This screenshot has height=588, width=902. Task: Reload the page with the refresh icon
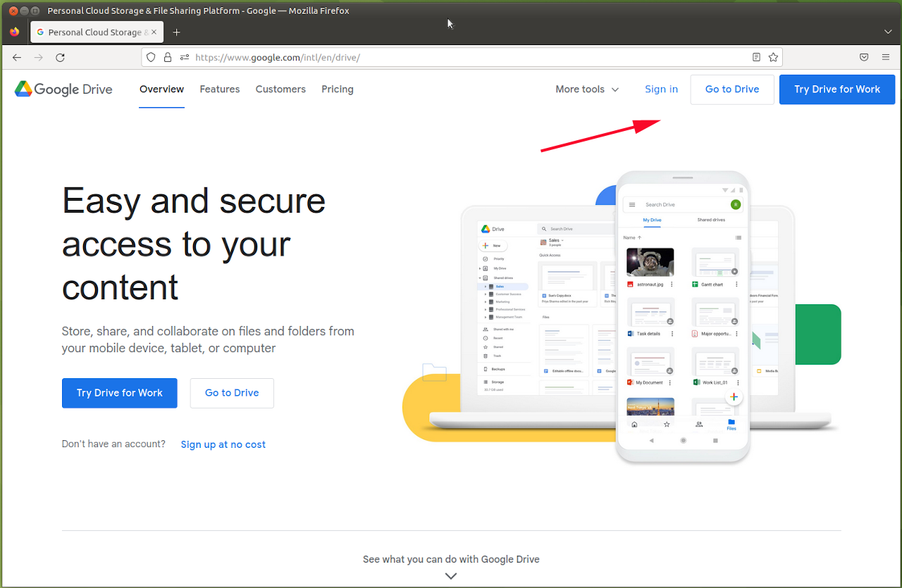click(x=61, y=58)
